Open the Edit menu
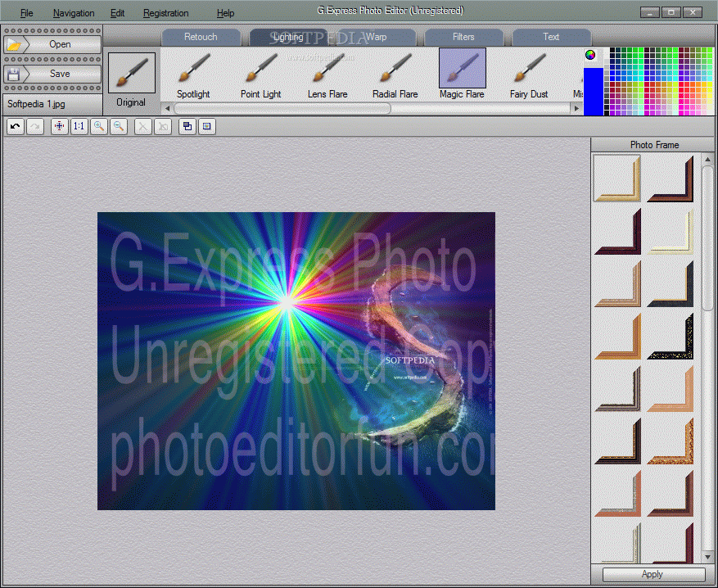The width and height of the screenshot is (718, 588). [x=117, y=13]
